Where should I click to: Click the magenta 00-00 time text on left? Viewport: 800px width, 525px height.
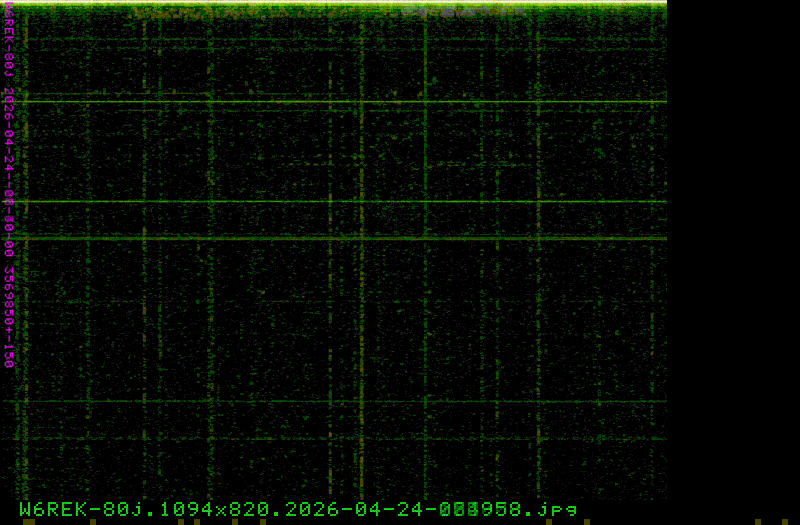point(9,215)
